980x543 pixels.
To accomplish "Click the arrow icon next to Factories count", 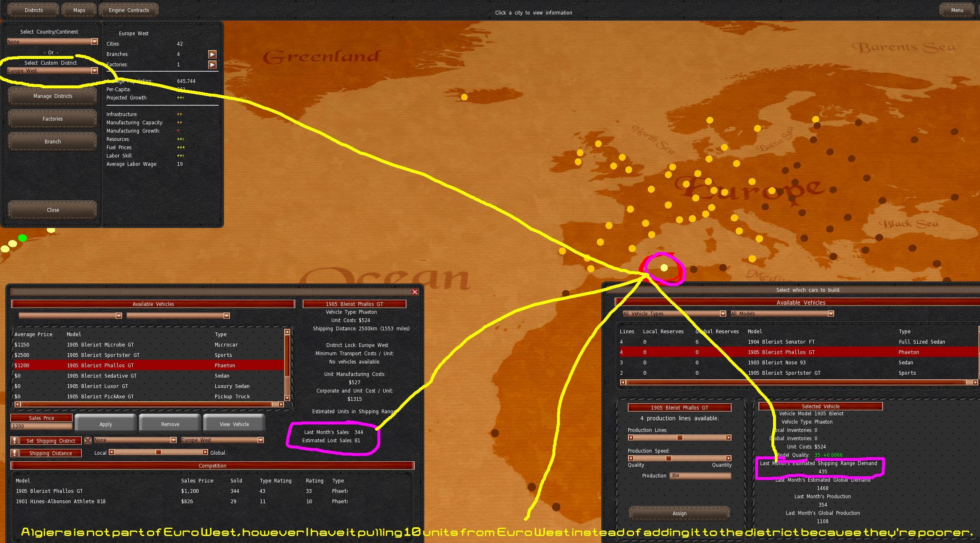I will 212,65.
